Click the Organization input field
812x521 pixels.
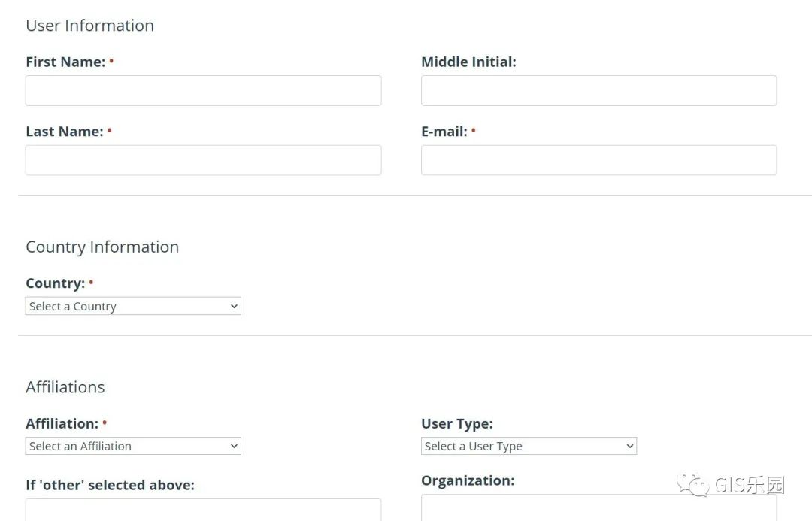[598, 507]
